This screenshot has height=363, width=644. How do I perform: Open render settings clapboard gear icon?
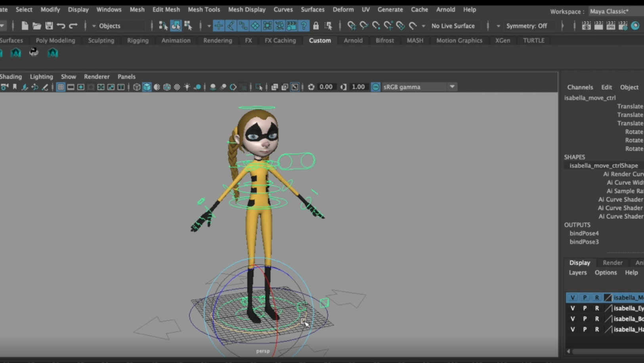point(623,26)
